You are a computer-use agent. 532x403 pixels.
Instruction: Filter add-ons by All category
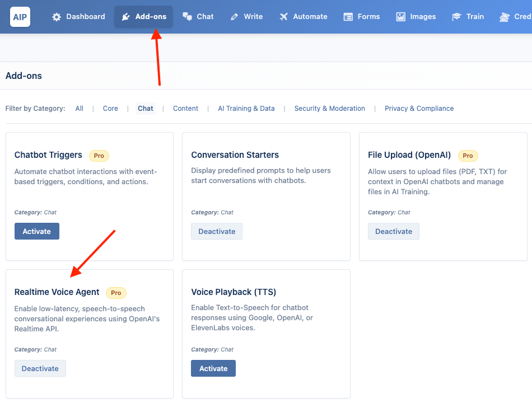pos(80,109)
